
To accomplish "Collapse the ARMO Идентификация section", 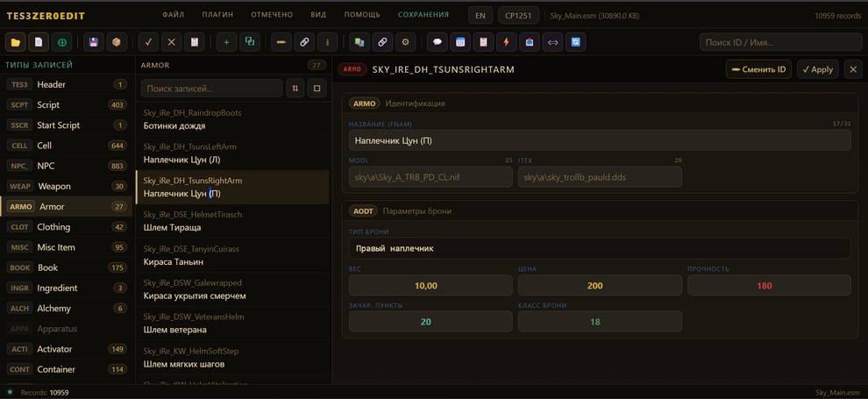I will pos(397,103).
